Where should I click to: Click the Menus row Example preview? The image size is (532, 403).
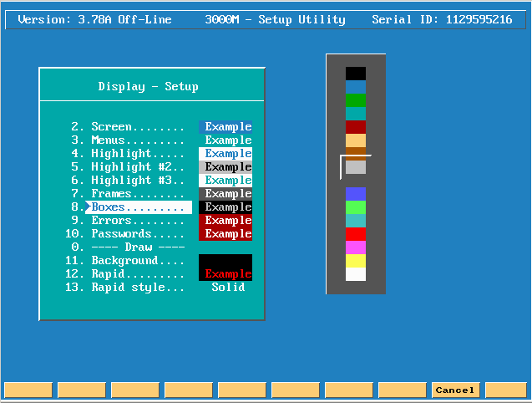click(x=225, y=140)
